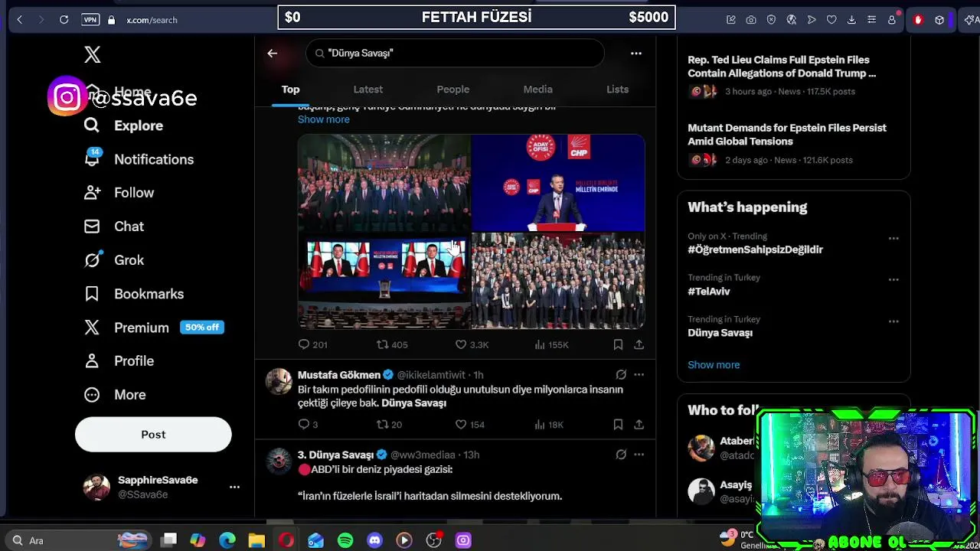The height and width of the screenshot is (551, 980).
Task: Open Mustafa Gökmen's profile name
Action: point(338,375)
